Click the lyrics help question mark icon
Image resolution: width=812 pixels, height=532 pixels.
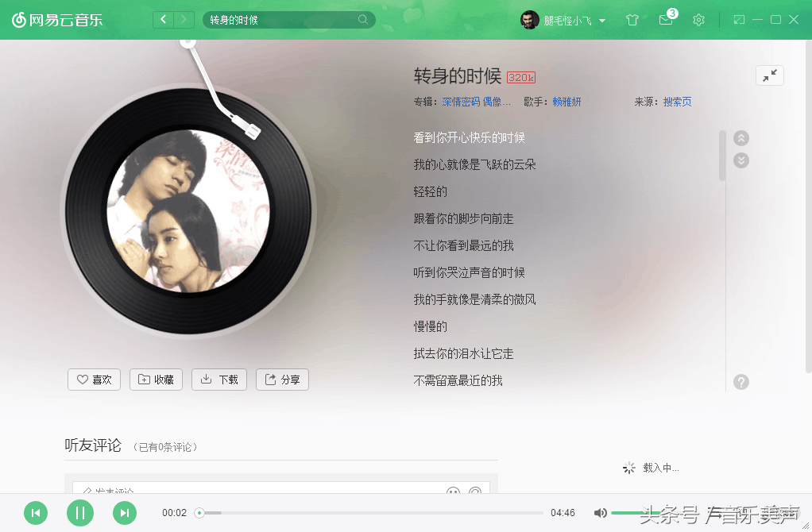741,382
